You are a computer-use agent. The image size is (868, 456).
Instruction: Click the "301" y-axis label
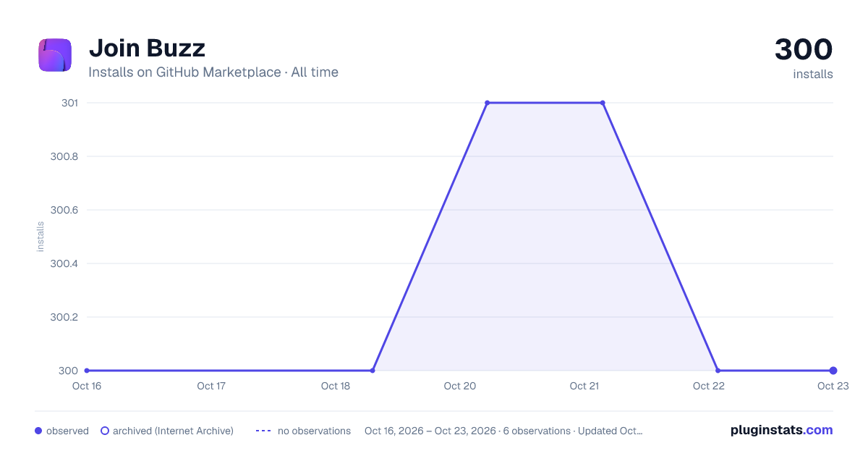click(x=69, y=103)
